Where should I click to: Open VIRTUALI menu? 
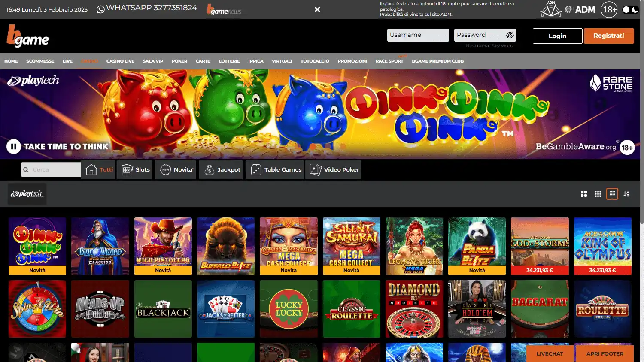click(282, 61)
